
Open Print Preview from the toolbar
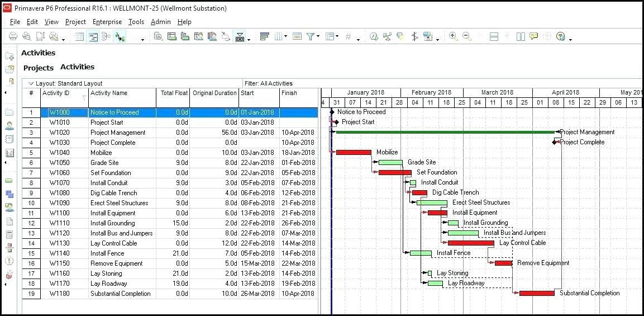coord(26,37)
